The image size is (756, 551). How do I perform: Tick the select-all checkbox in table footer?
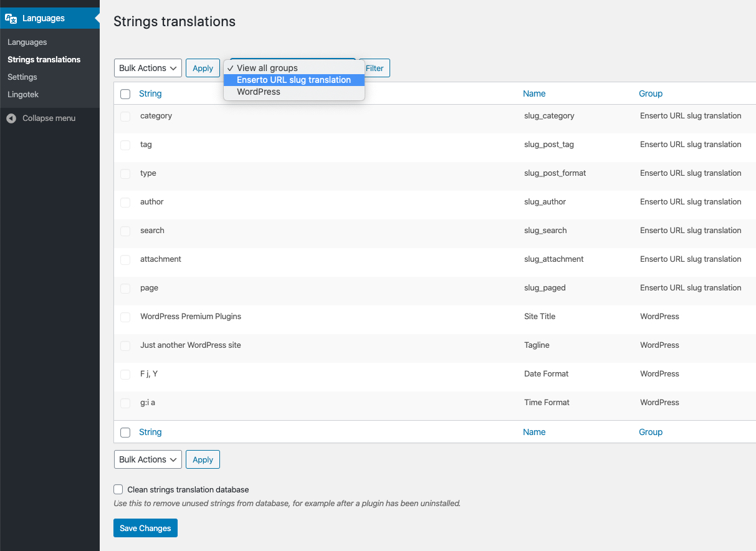[125, 433]
